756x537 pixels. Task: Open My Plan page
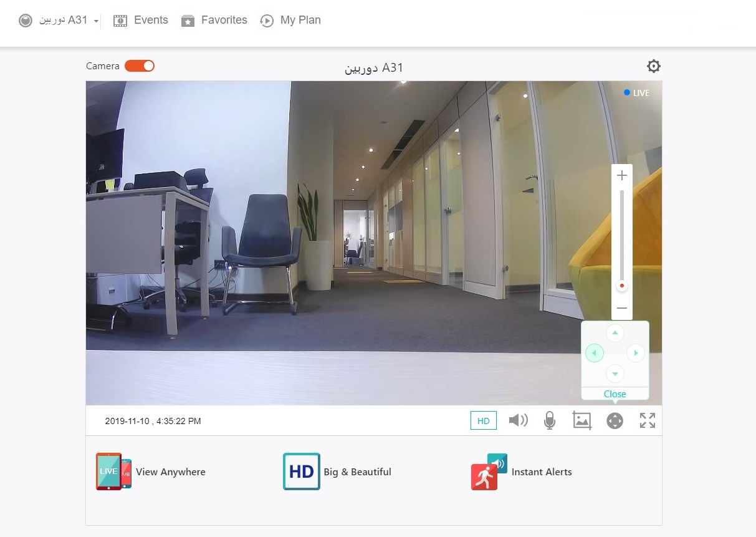coord(290,21)
